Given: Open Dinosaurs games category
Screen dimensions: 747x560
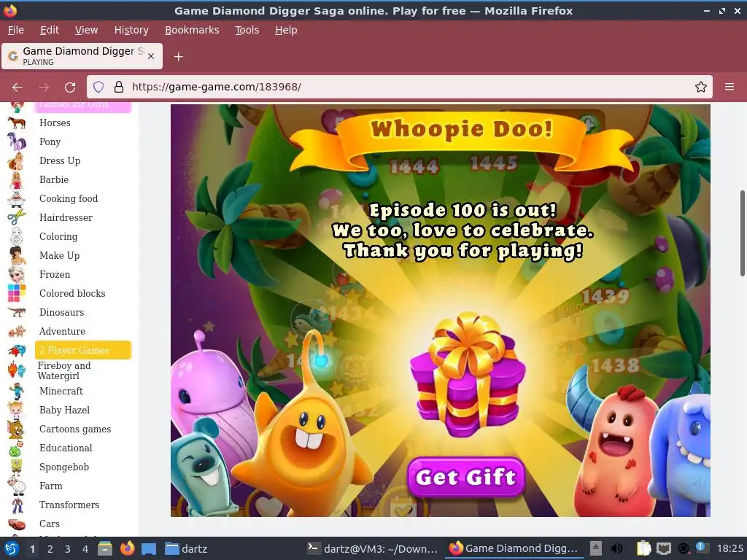Looking at the screenshot, I should point(61,312).
